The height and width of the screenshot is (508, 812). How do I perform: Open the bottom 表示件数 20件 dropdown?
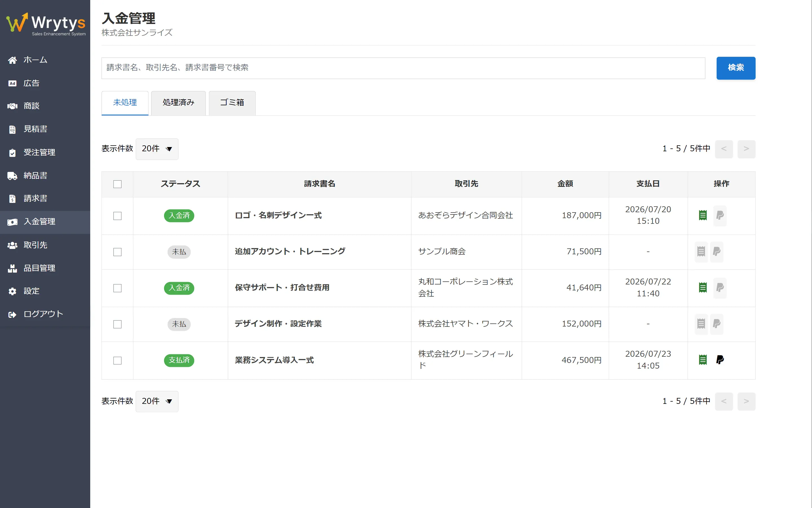tap(157, 401)
